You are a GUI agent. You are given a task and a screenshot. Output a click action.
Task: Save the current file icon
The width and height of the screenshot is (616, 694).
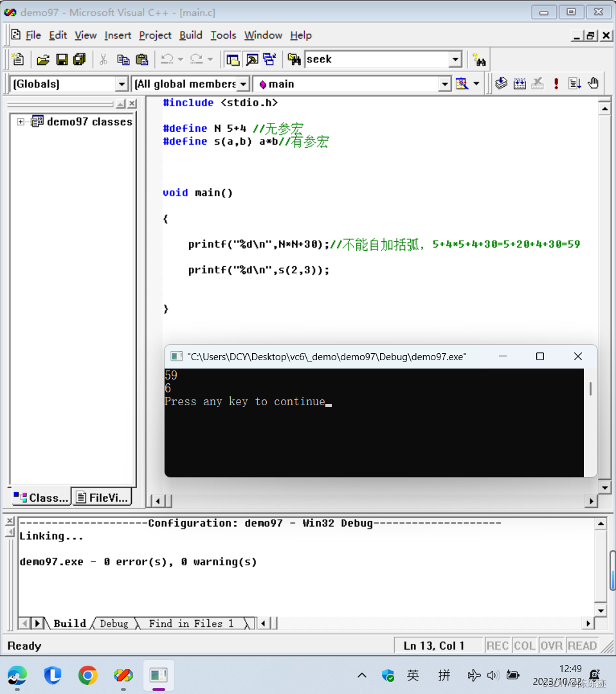pyautogui.click(x=62, y=59)
